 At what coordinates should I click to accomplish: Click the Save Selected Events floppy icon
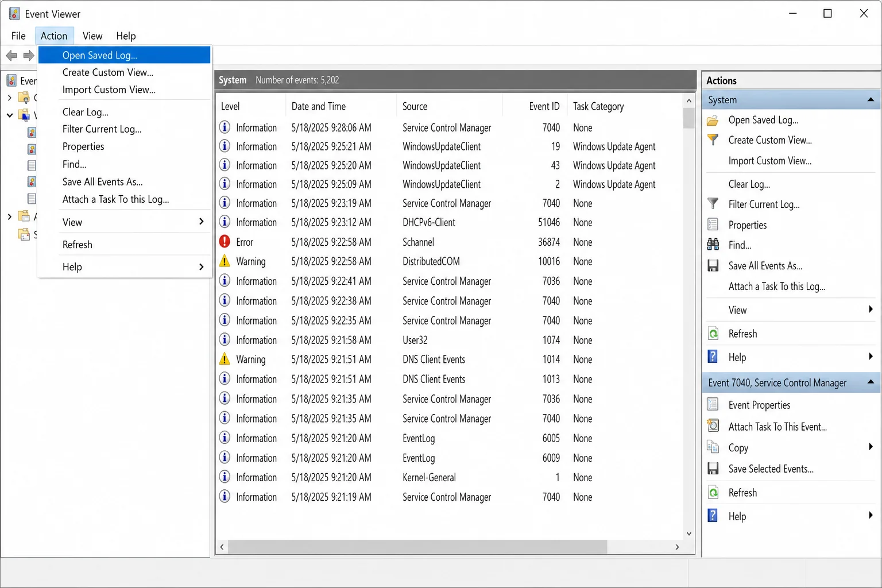click(x=713, y=469)
